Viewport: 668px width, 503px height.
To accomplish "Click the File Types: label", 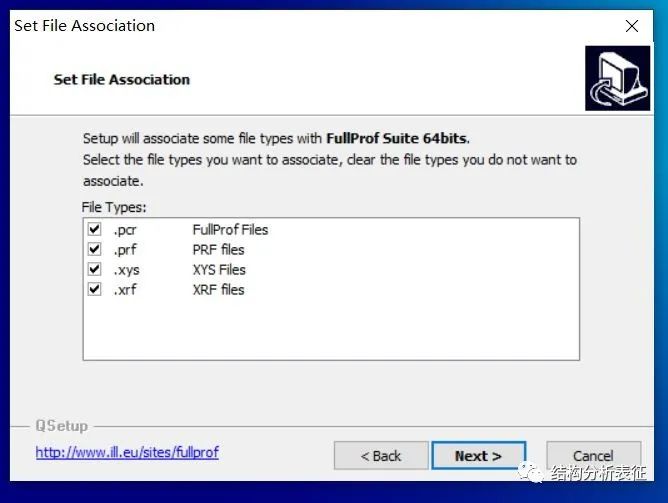I will click(114, 207).
